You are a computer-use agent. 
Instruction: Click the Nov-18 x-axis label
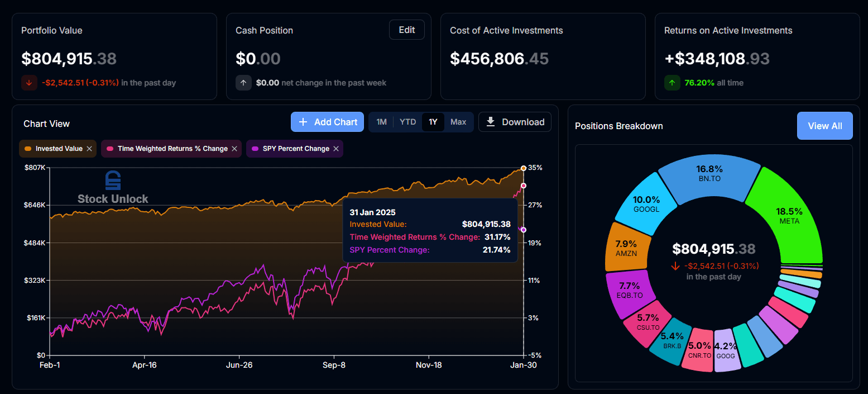click(429, 364)
